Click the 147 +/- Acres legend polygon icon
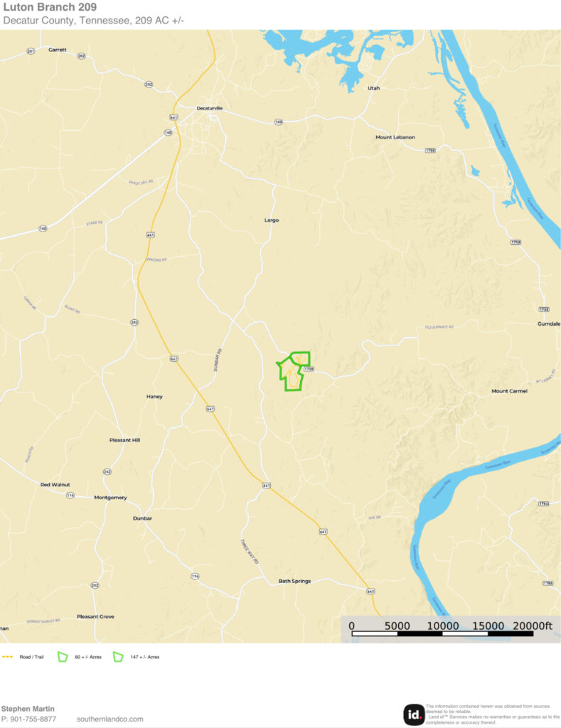Viewport: 561px width, 728px height. click(x=119, y=657)
